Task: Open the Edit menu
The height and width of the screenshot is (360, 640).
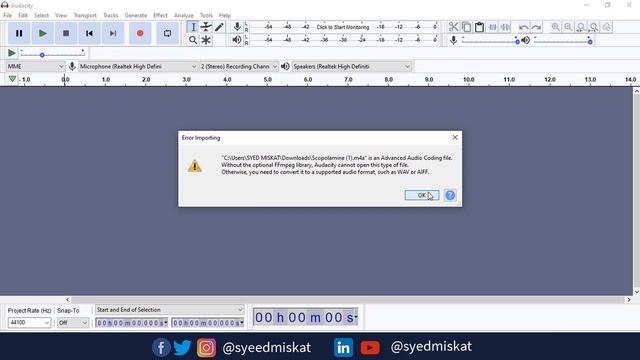Action: click(x=23, y=15)
